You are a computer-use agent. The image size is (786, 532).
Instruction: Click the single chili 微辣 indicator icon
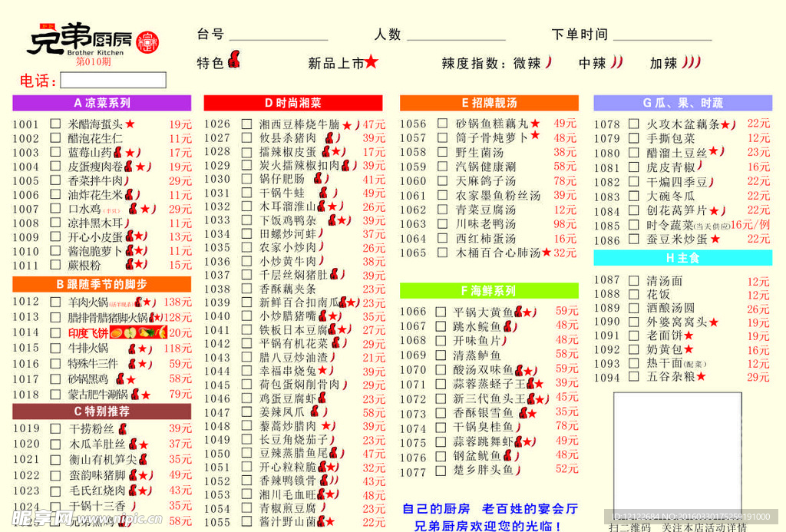[548, 61]
